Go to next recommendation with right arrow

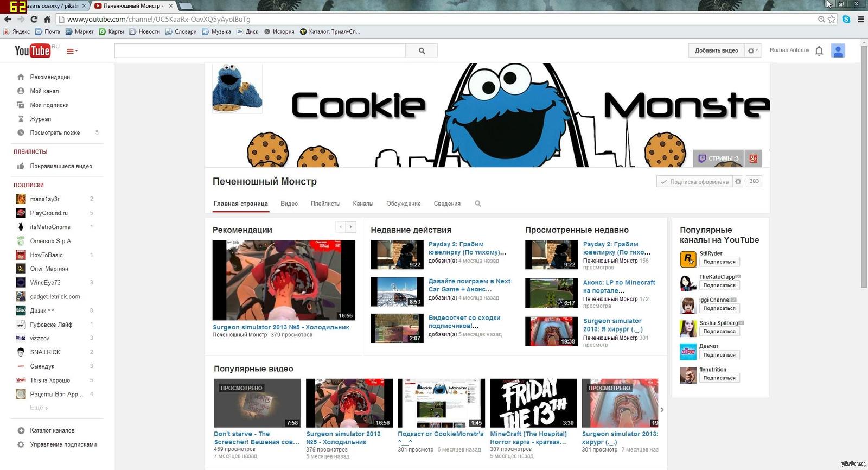[350, 227]
